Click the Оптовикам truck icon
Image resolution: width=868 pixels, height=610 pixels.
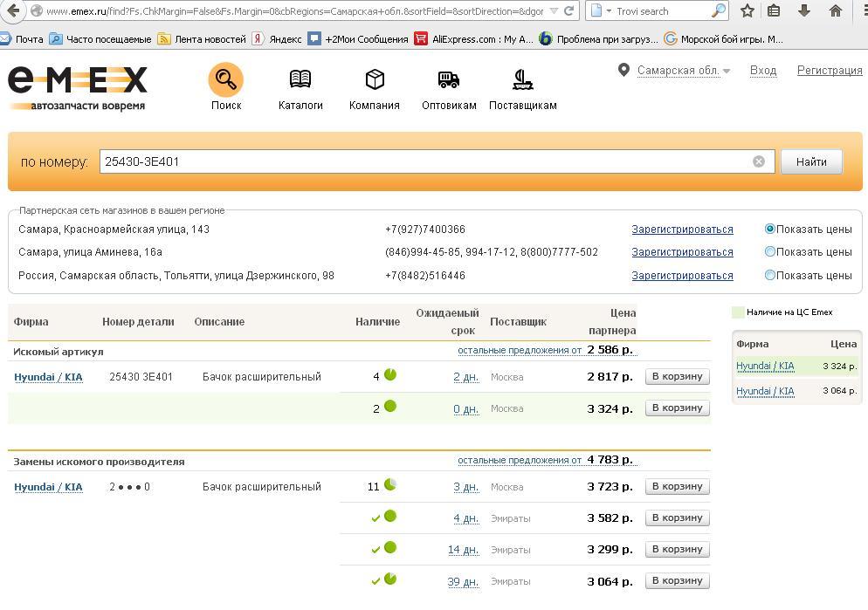(449, 80)
